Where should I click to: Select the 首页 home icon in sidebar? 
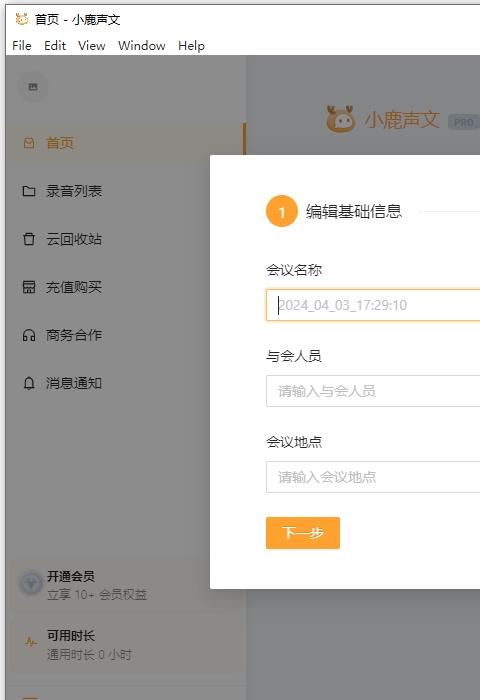(x=29, y=143)
